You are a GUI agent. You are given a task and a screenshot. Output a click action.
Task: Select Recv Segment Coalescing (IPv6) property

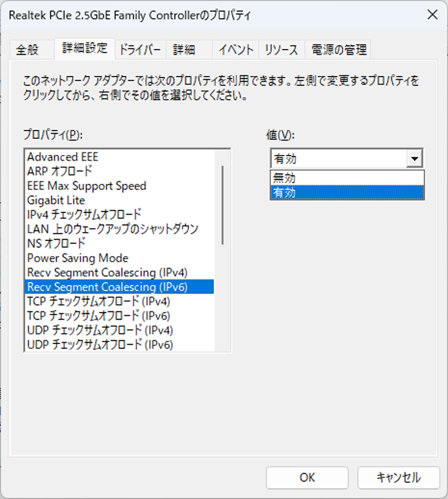tap(120, 287)
